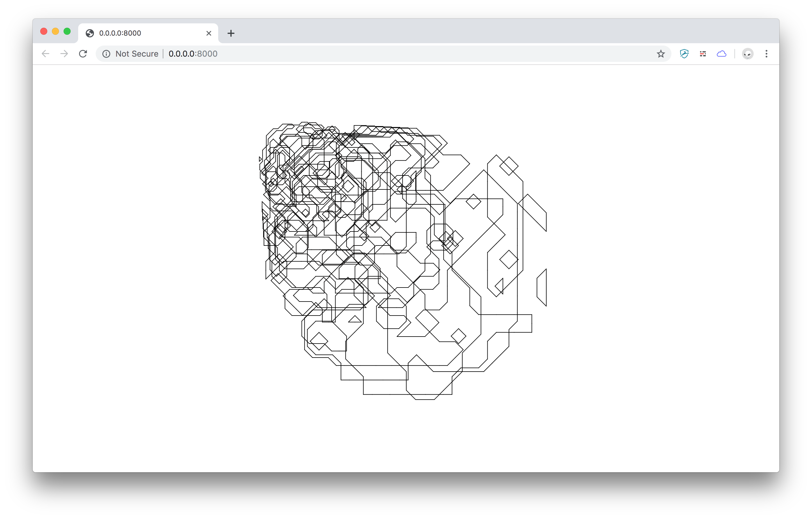The width and height of the screenshot is (812, 519).
Task: Click the Not Secure label
Action: pos(136,54)
